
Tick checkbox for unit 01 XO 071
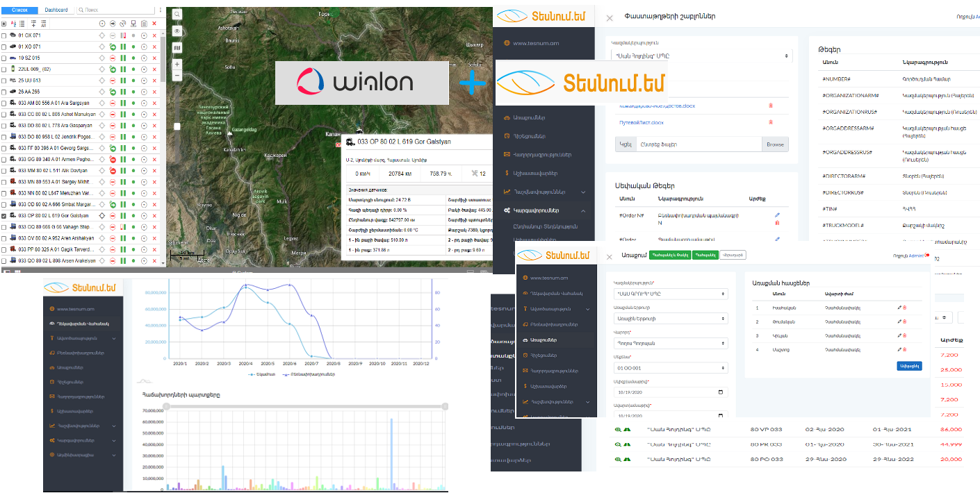[x=4, y=47]
